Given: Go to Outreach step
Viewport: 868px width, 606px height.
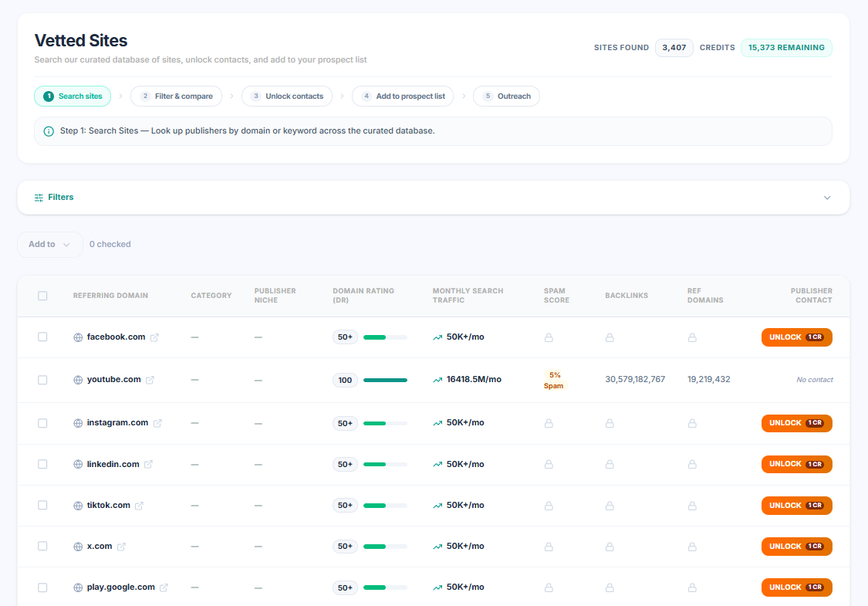Looking at the screenshot, I should 506,96.
